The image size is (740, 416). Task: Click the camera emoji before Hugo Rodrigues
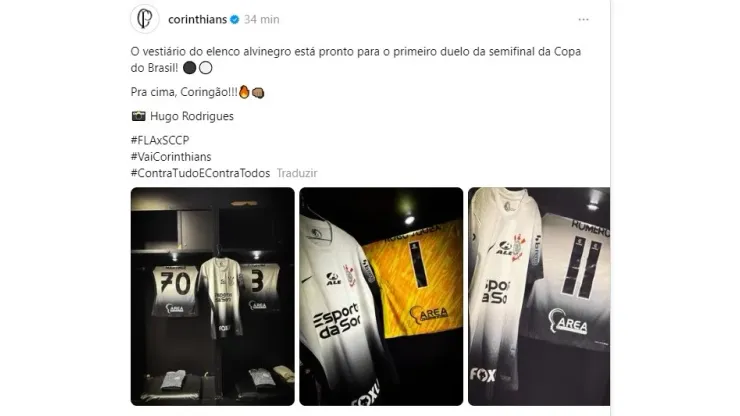[x=138, y=116]
